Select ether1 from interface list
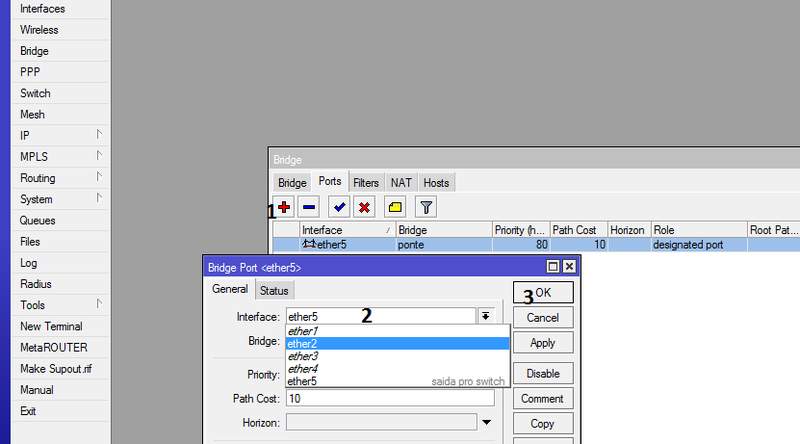The width and height of the screenshot is (800, 444). (397, 331)
